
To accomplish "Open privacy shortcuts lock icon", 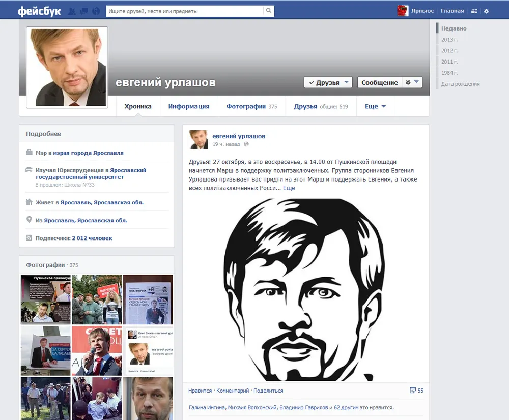I will point(474,11).
